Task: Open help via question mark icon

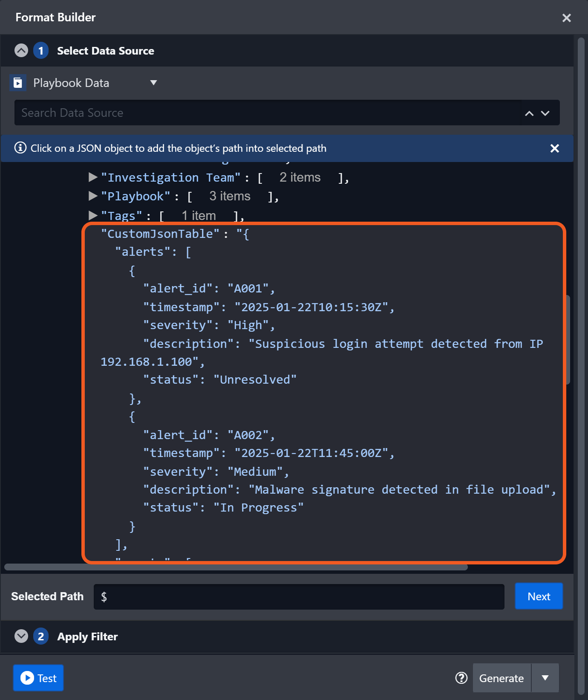Action: pyautogui.click(x=461, y=678)
